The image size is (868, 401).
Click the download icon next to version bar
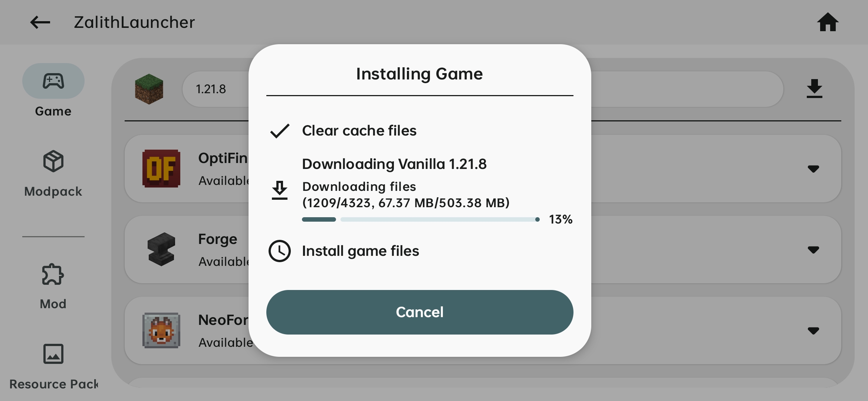pyautogui.click(x=814, y=89)
